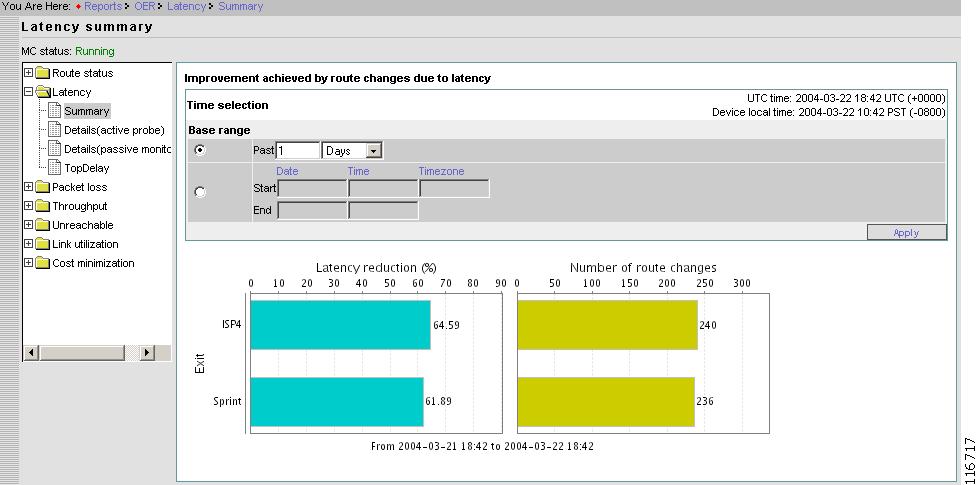The image size is (977, 485).
Task: Collapse the Latency tree node
Action: (x=29, y=92)
